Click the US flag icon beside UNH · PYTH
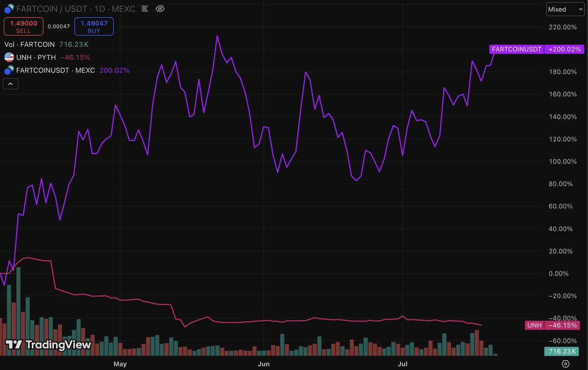 (9, 57)
